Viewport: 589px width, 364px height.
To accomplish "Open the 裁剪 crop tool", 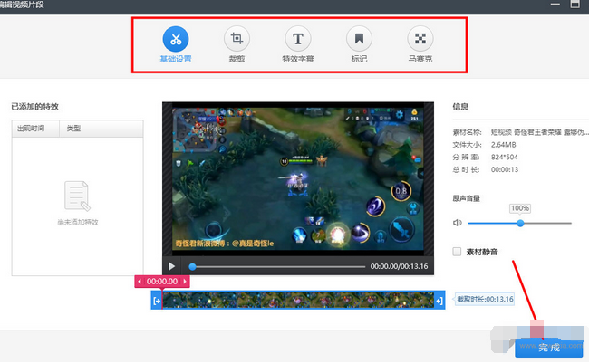I will pyautogui.click(x=237, y=39).
